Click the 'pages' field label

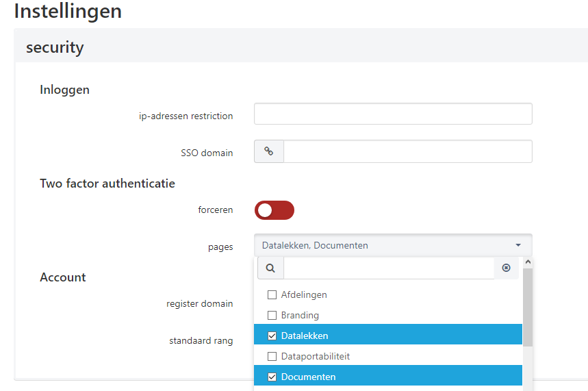point(220,247)
